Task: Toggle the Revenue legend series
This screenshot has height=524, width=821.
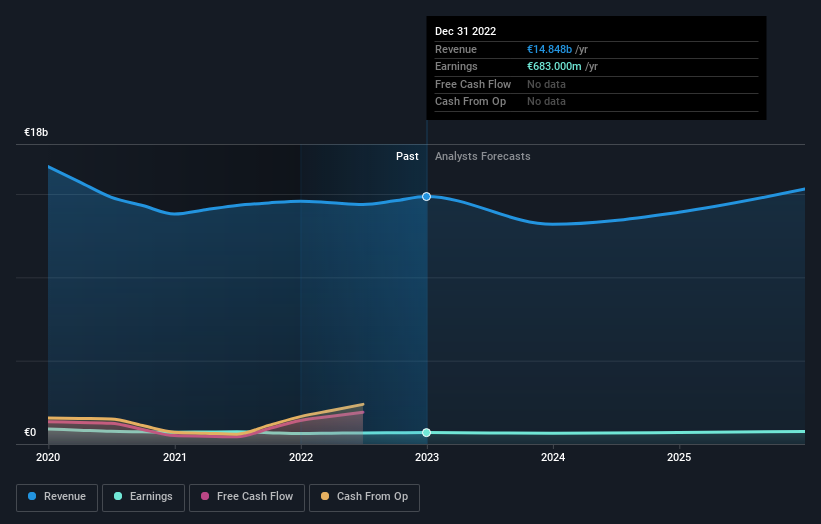Action: pos(57,497)
